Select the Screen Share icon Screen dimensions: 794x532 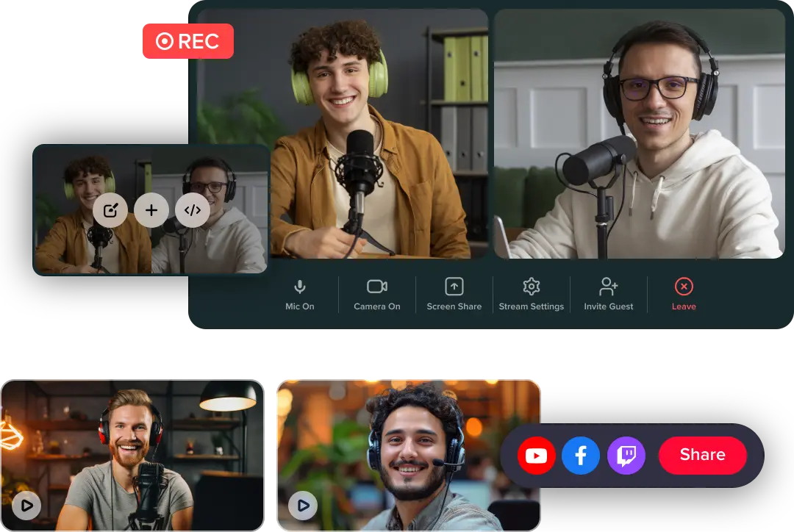click(x=454, y=287)
